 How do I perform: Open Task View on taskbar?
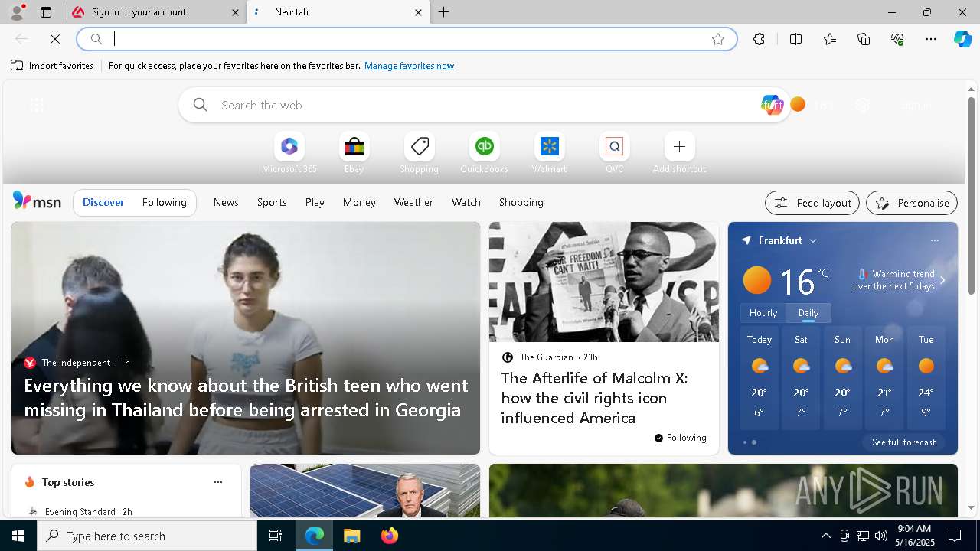tap(276, 536)
